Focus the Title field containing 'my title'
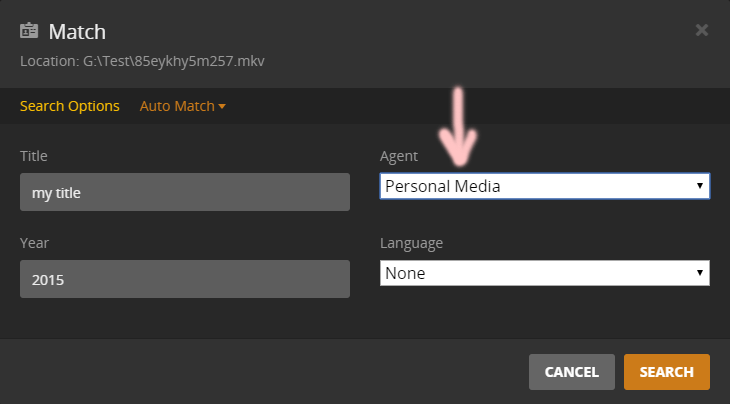730x404 pixels. (x=185, y=192)
